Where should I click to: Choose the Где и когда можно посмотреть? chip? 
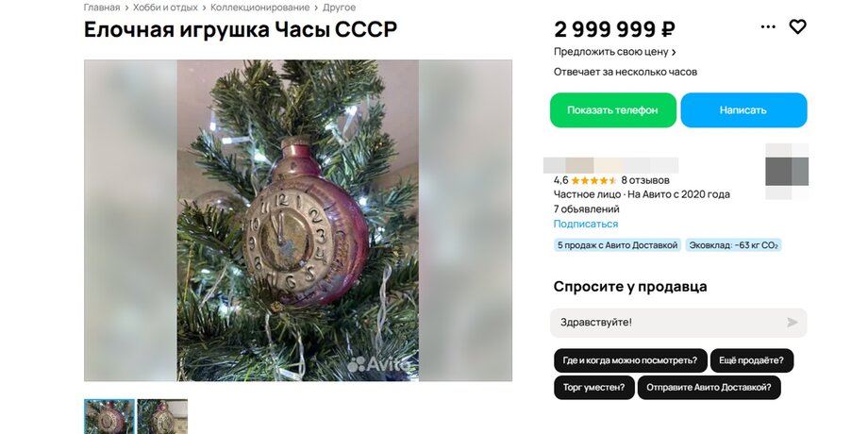pos(630,360)
